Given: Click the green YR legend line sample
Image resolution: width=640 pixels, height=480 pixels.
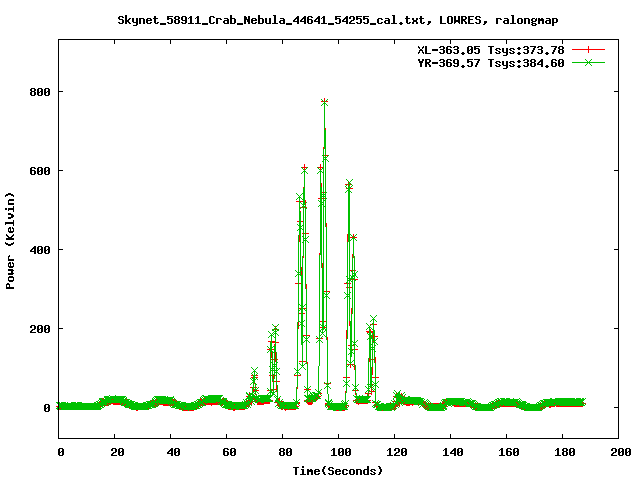Looking at the screenshot, I should point(588,63).
